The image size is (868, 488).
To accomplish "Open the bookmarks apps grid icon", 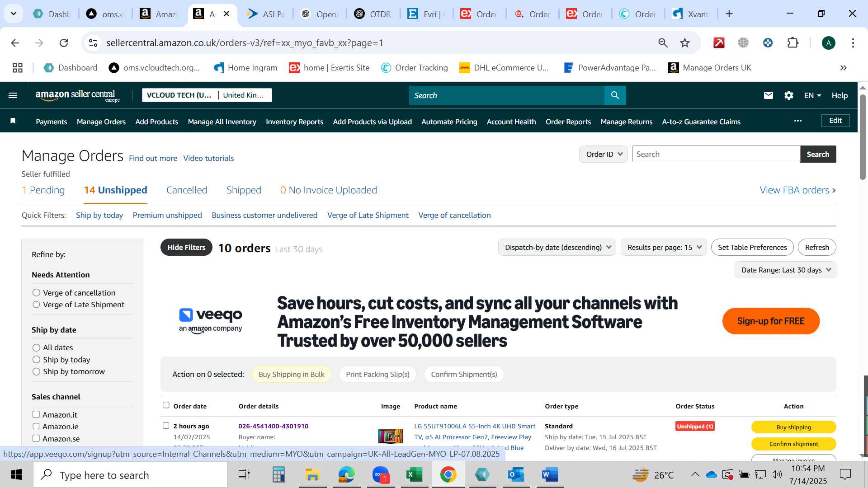I will pos(18,68).
